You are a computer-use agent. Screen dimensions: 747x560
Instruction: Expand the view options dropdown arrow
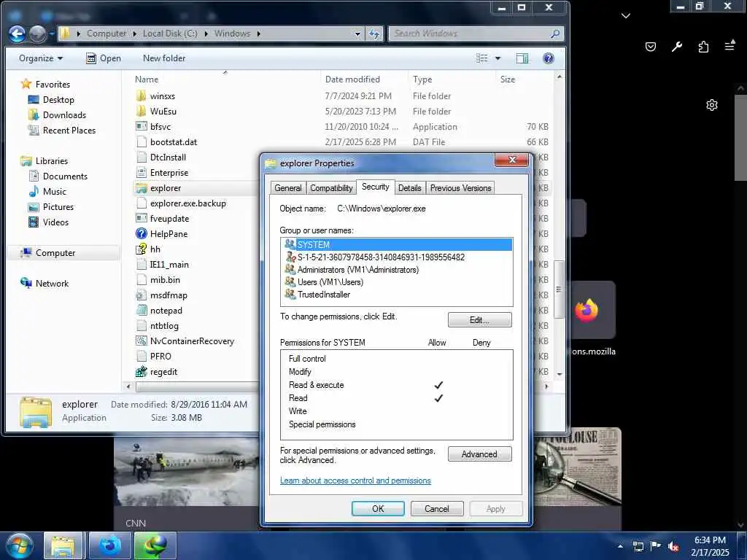(x=498, y=58)
